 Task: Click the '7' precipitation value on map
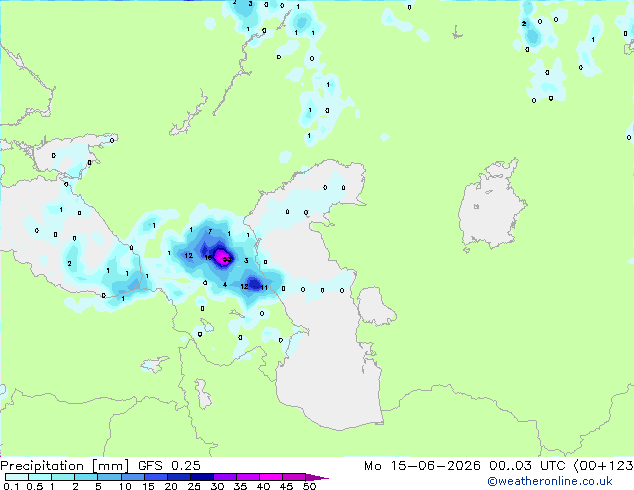[x=210, y=232]
